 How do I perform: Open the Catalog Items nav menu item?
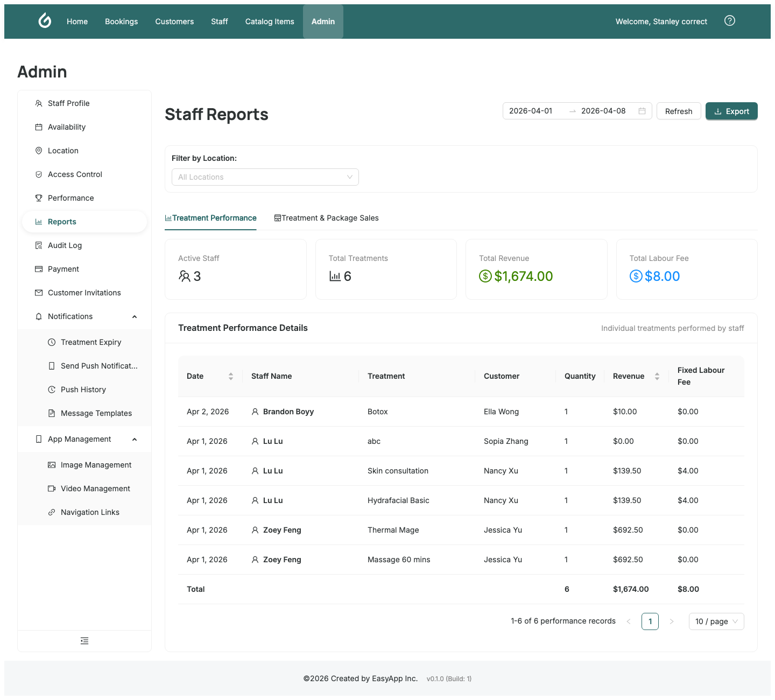(x=270, y=22)
